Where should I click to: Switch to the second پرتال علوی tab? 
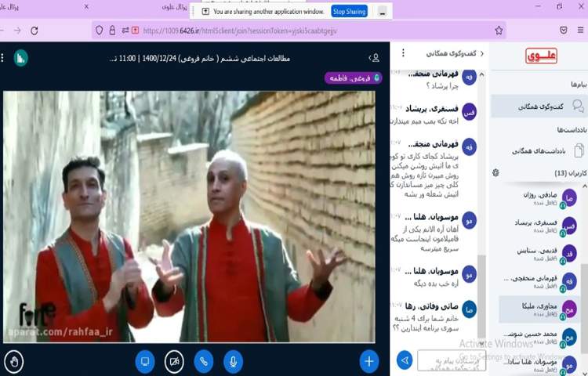coord(175,7)
